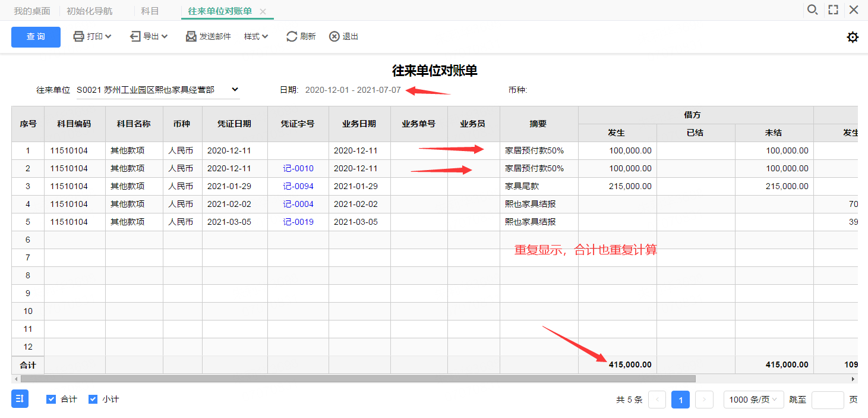Click row number 5 cell

[x=27, y=222]
